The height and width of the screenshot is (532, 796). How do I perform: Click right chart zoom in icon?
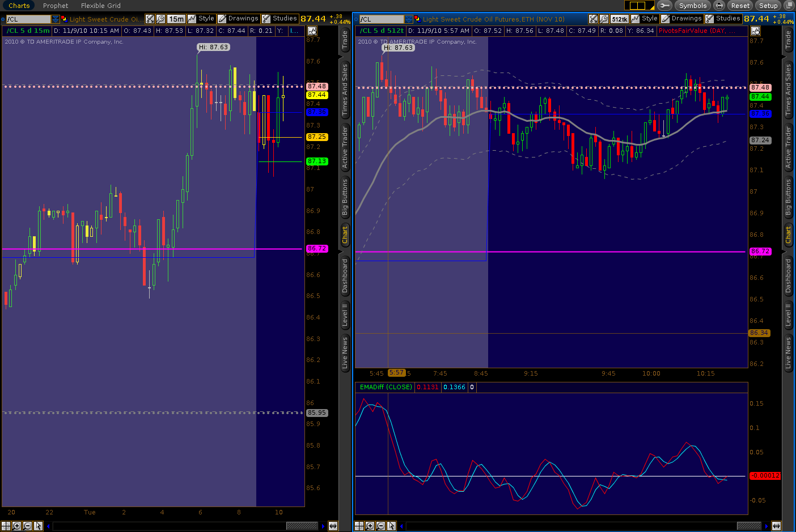click(370, 526)
